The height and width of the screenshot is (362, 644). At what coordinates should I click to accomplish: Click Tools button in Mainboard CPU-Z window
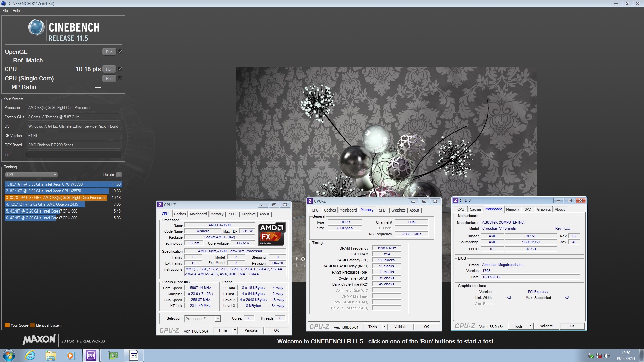click(x=518, y=326)
